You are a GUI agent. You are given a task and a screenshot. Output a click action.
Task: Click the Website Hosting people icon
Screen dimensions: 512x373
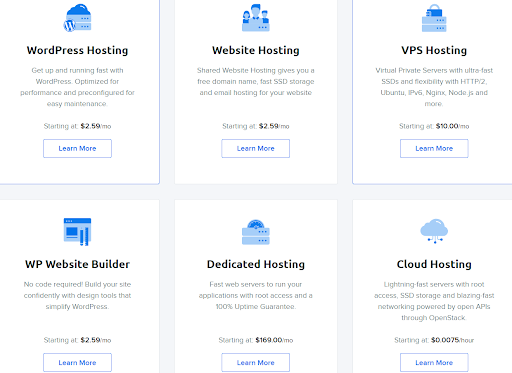pos(256,18)
